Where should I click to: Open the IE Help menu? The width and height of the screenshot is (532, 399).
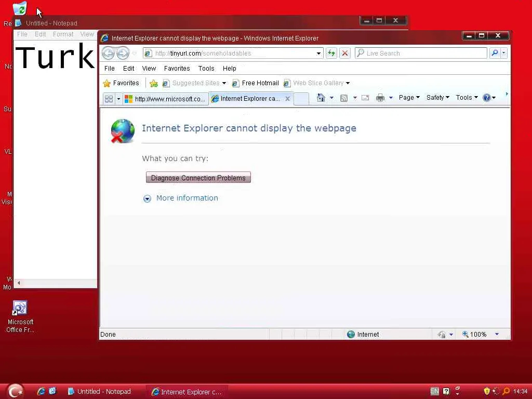[229, 69]
